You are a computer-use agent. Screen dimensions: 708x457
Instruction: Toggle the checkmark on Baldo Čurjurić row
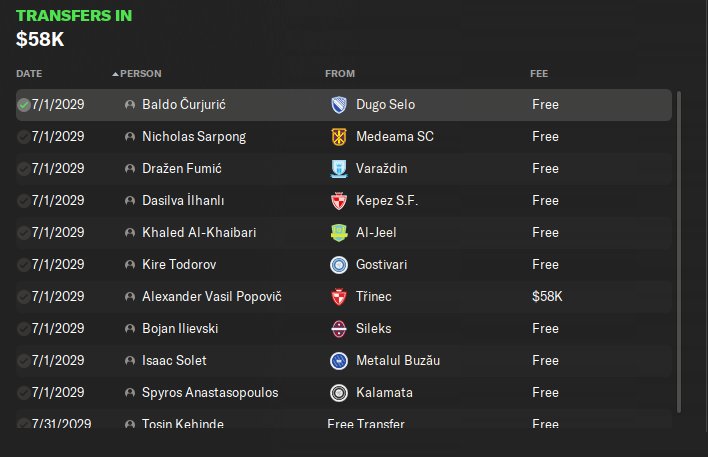(23, 105)
